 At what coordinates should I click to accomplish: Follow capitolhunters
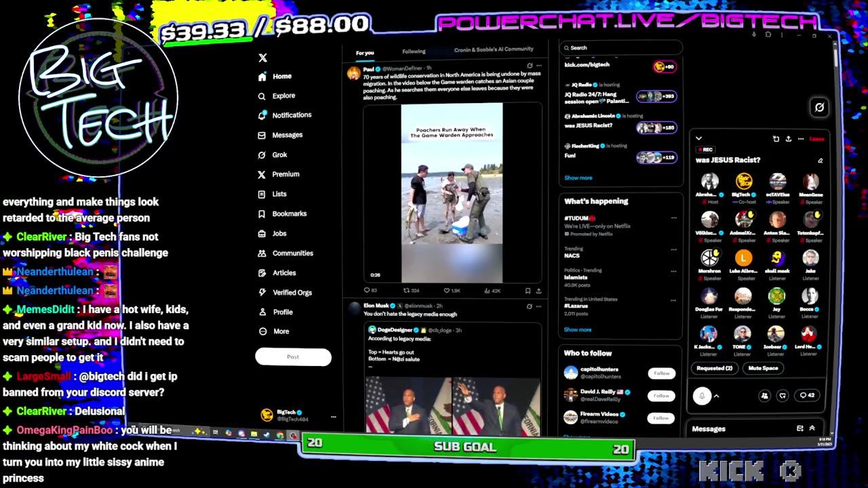point(661,373)
